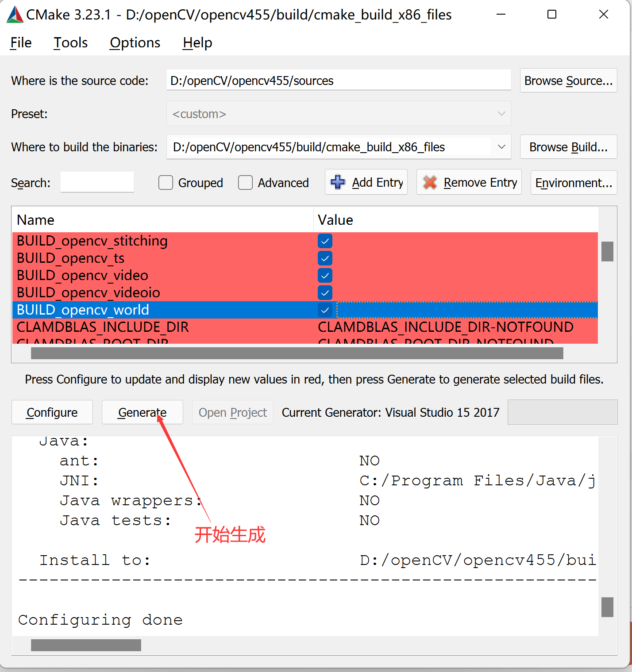Image resolution: width=632 pixels, height=672 pixels.
Task: Select the BUILD_opencv_stitching row name
Action: coord(92,241)
